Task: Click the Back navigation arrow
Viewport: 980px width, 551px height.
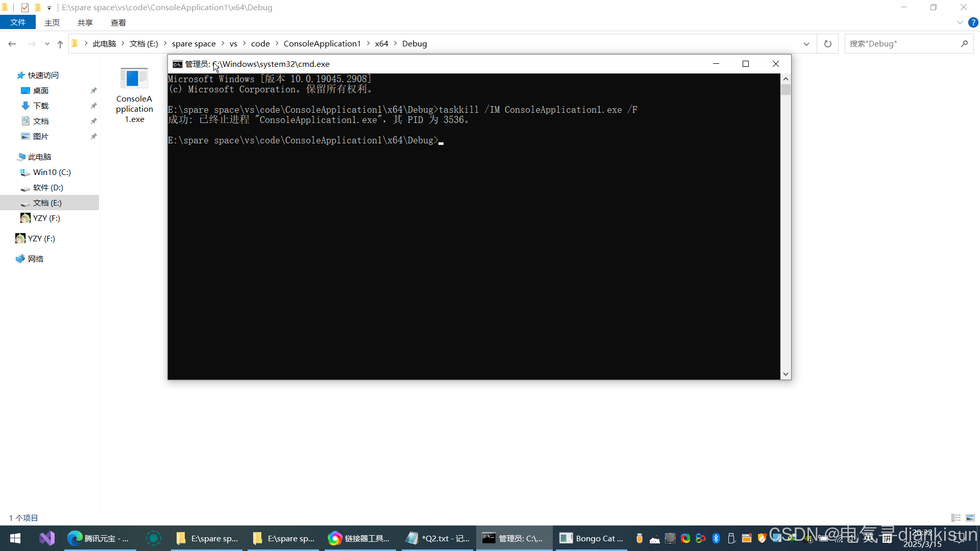Action: [12, 44]
